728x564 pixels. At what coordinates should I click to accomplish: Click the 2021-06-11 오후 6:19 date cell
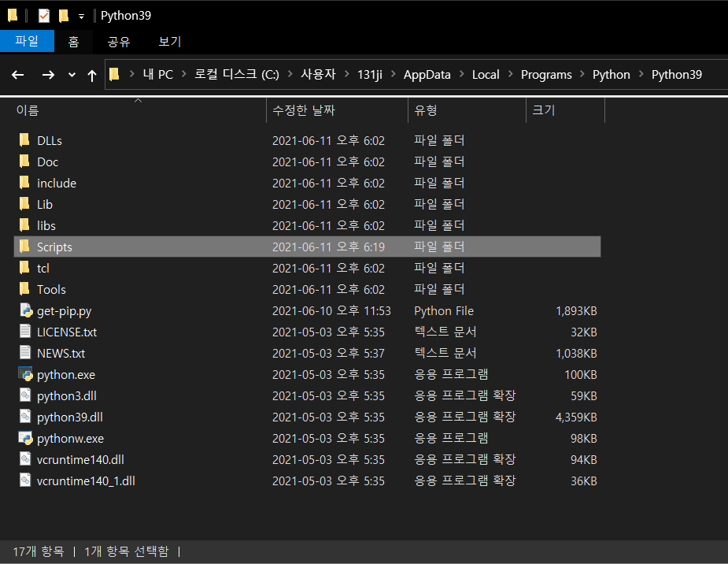[328, 247]
